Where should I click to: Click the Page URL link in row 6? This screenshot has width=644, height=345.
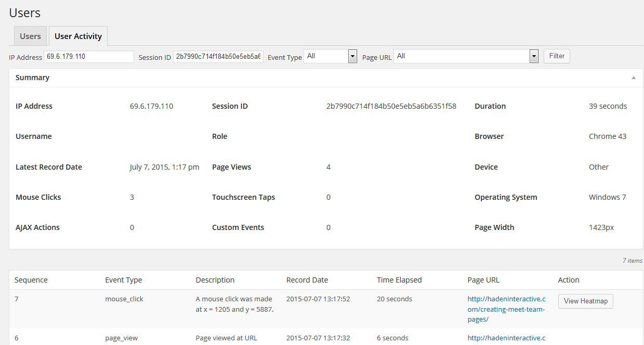click(506, 338)
